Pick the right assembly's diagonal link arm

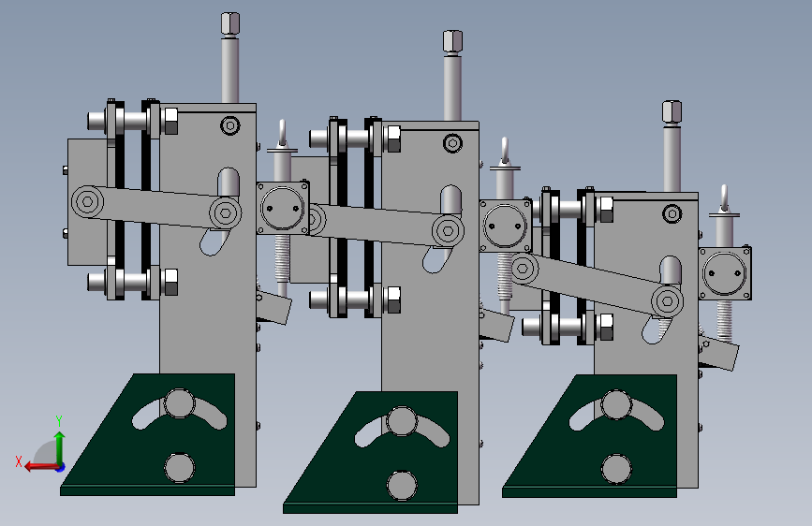(x=597, y=285)
